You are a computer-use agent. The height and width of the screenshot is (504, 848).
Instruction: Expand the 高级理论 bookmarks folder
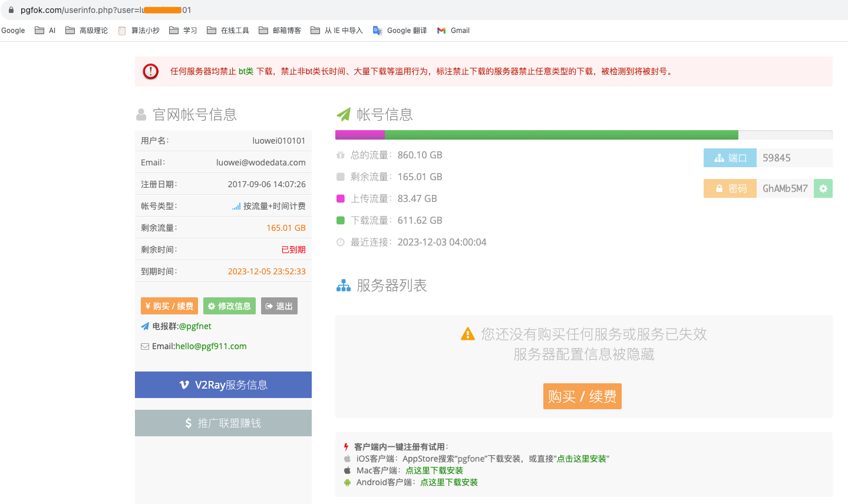[x=87, y=31]
